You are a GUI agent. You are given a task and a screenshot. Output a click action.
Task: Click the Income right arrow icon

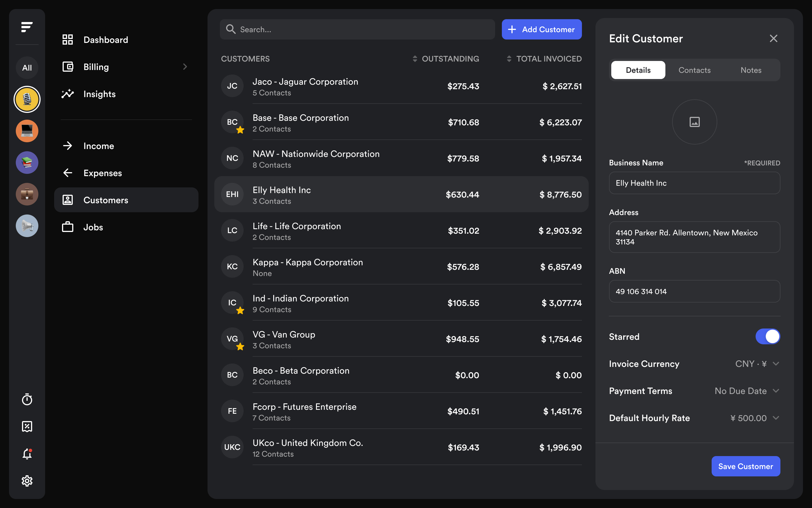coord(67,146)
